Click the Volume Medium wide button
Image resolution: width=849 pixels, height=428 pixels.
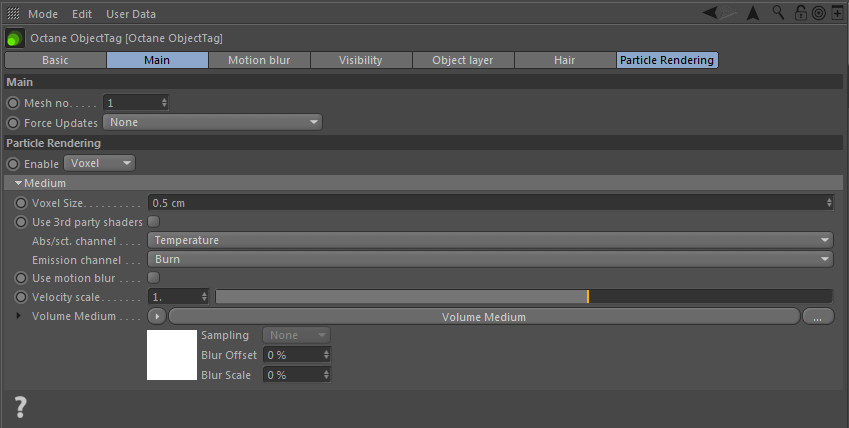[x=484, y=317]
